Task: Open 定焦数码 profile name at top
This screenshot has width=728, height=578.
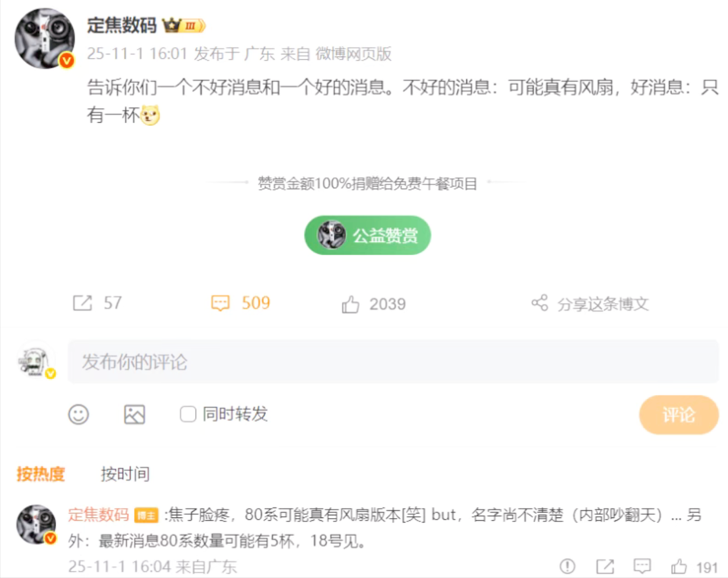Action: (122, 25)
